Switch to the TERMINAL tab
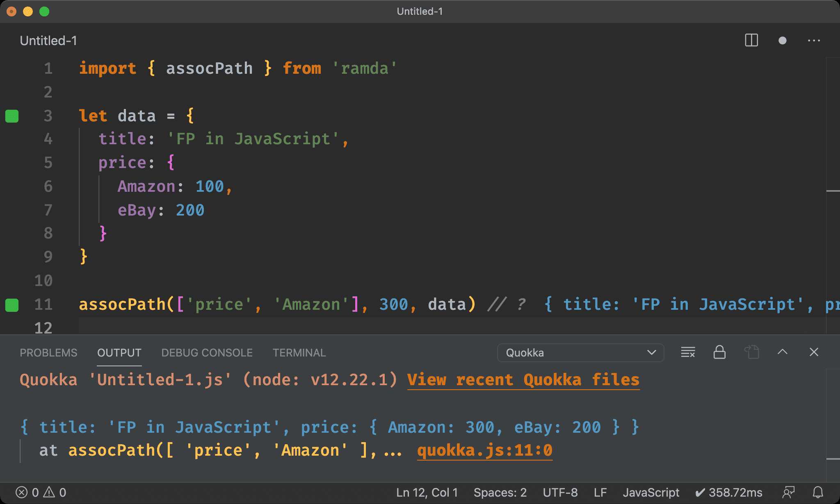 (299, 353)
